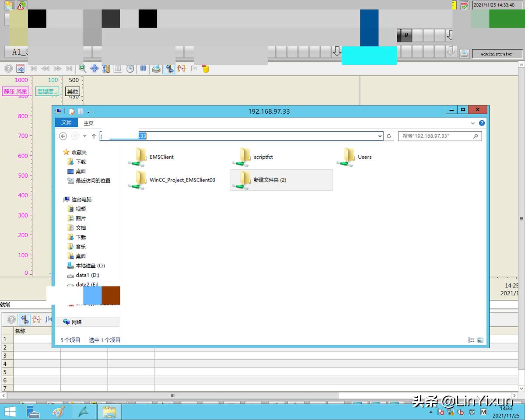This screenshot has height=420, width=525.
Task: Open the time range clock icon
Action: coord(130,69)
